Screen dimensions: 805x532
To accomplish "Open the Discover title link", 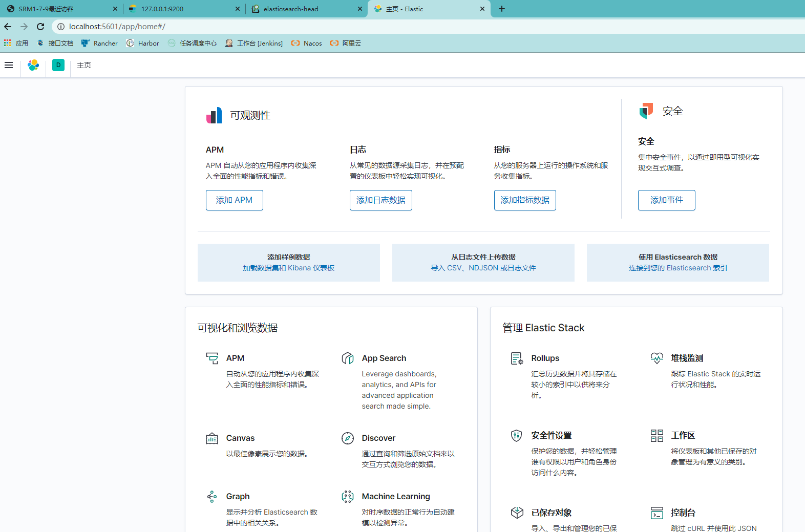I will click(x=378, y=438).
